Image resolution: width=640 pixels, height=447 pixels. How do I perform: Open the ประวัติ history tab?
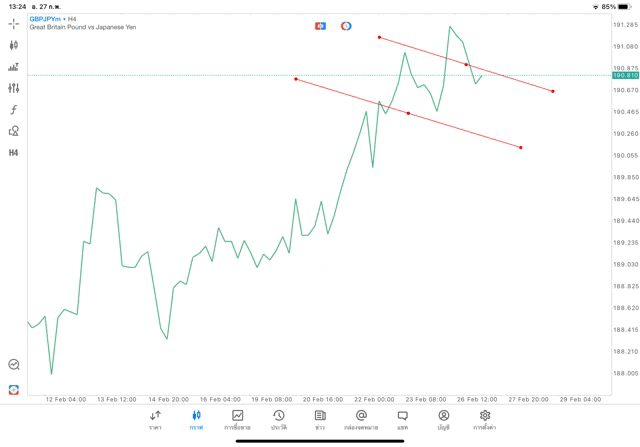tap(278, 420)
